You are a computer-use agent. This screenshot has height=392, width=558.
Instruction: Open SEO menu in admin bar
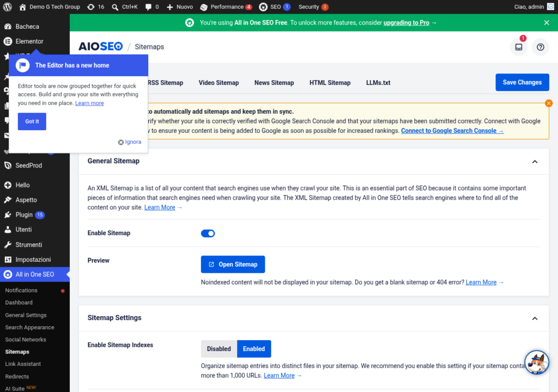275,7
